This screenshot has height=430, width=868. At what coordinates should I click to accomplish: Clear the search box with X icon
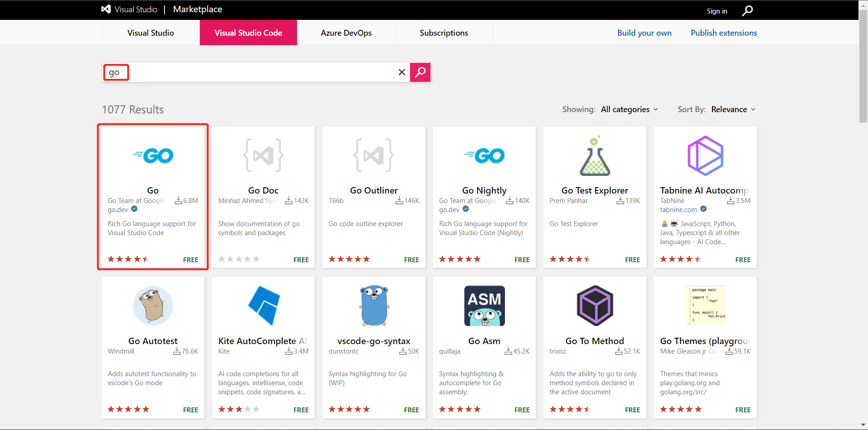click(401, 72)
